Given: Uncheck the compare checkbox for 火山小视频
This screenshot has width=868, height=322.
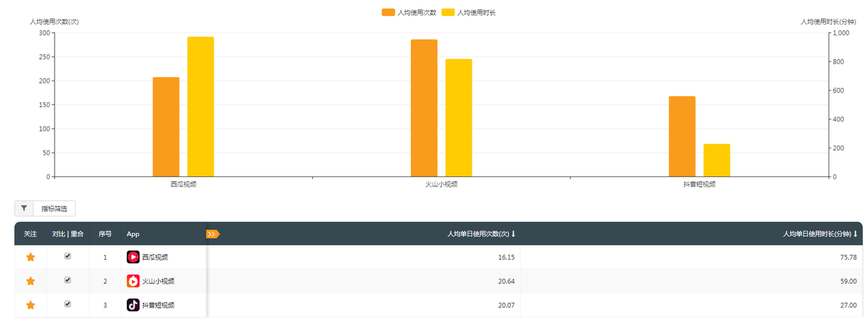Looking at the screenshot, I should [x=68, y=280].
